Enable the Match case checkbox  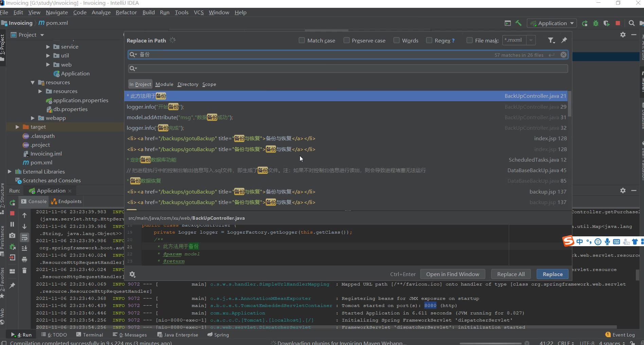point(302,40)
